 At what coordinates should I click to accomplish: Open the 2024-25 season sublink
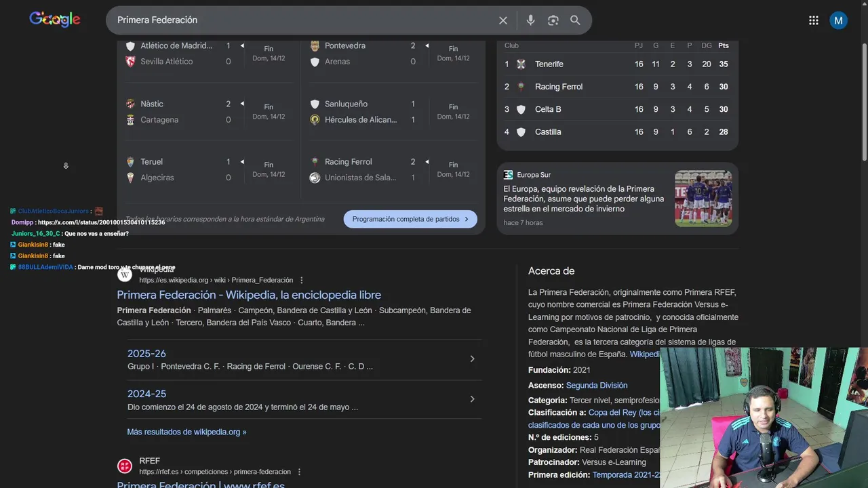pyautogui.click(x=146, y=394)
